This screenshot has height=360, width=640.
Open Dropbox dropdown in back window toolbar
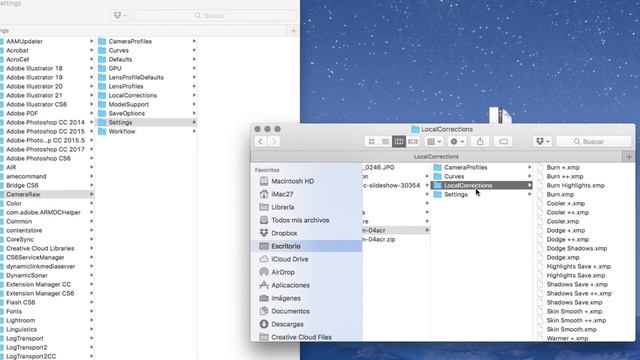(x=120, y=16)
